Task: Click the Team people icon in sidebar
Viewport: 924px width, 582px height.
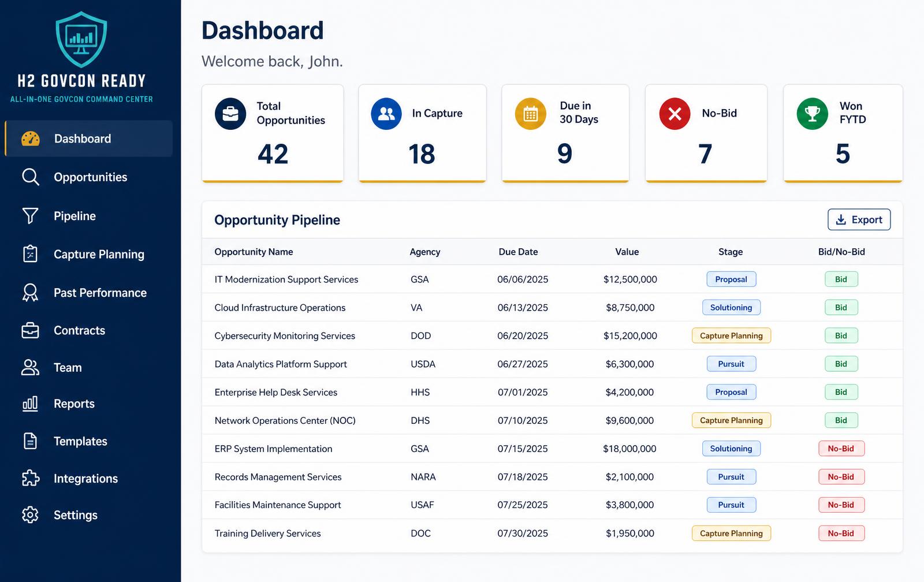Action: (30, 368)
